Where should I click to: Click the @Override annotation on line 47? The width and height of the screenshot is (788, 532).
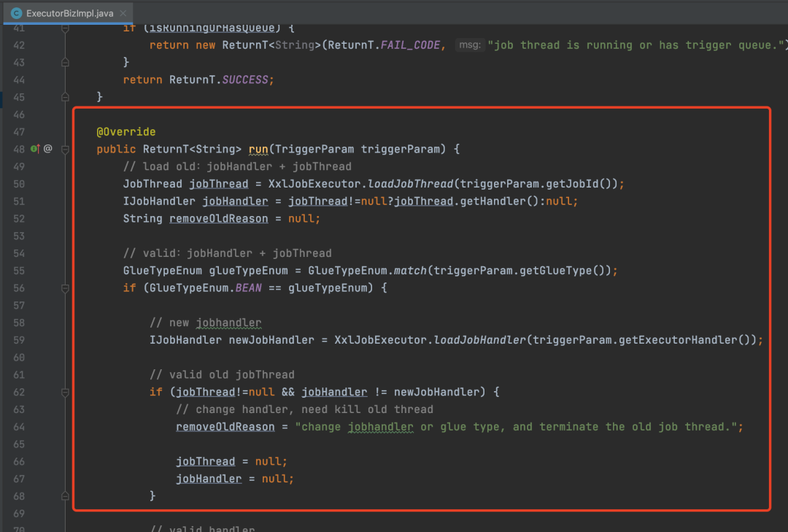click(x=126, y=132)
